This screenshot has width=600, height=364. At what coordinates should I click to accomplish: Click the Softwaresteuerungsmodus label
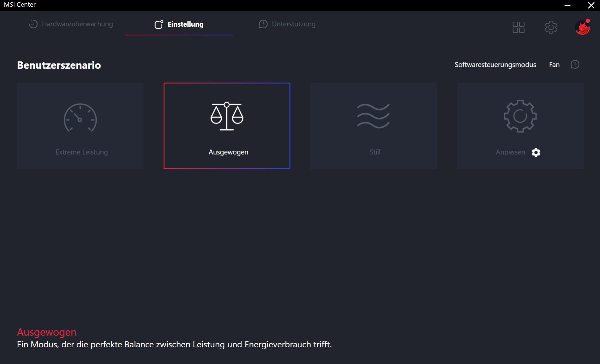click(x=495, y=65)
